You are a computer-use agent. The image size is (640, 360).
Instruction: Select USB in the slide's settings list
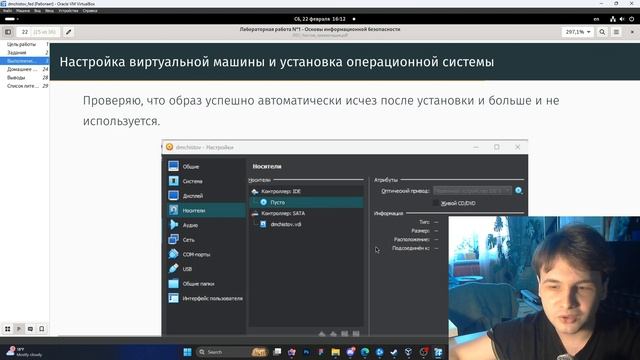pos(206,269)
